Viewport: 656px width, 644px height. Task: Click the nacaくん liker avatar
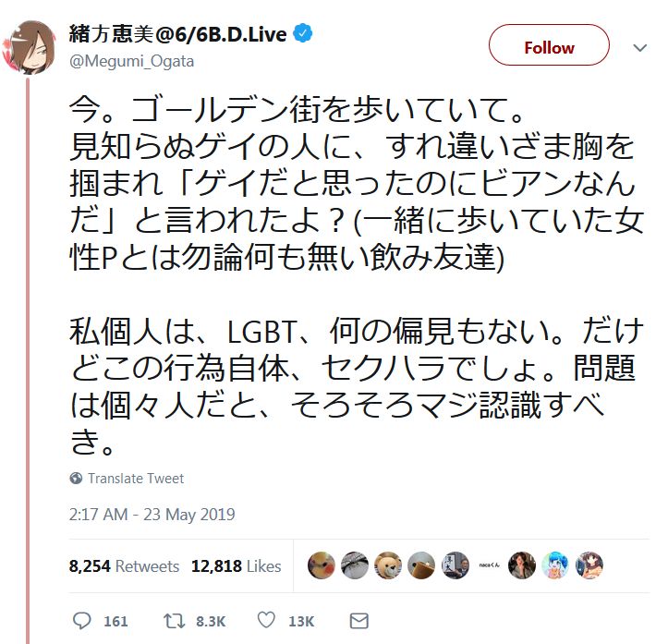point(489,565)
